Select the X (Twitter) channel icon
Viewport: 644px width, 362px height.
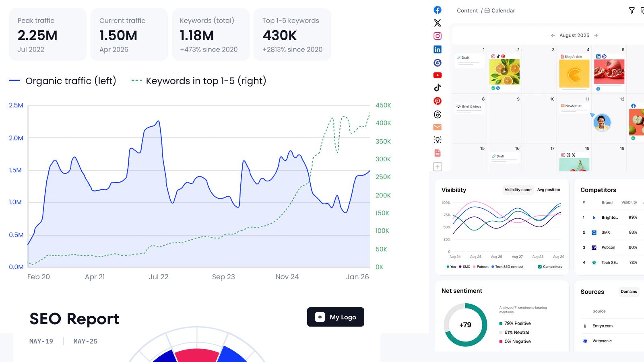pyautogui.click(x=438, y=23)
